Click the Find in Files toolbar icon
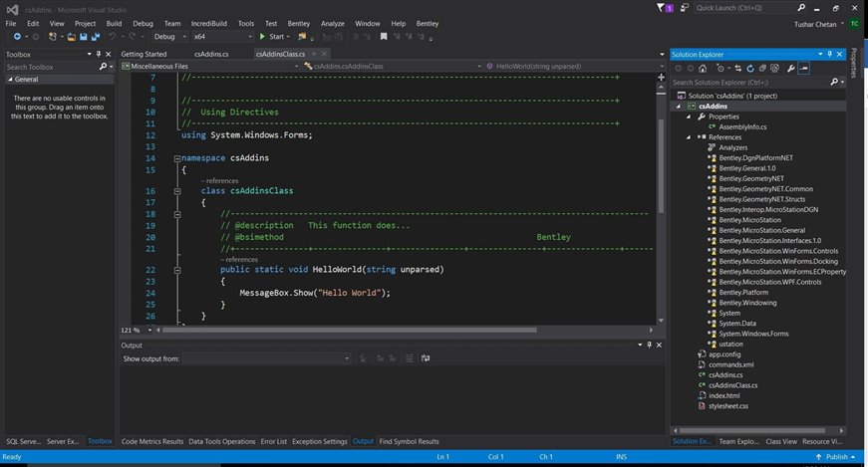 tap(302, 37)
